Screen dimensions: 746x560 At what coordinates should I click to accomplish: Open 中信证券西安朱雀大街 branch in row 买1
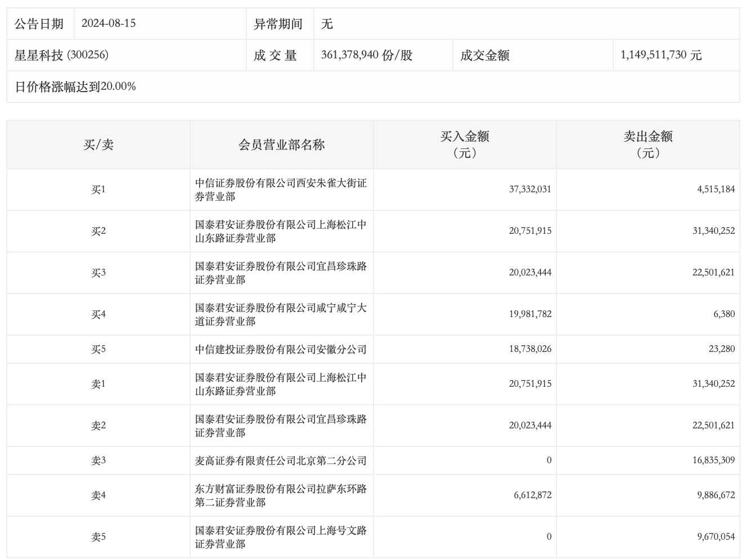click(281, 189)
